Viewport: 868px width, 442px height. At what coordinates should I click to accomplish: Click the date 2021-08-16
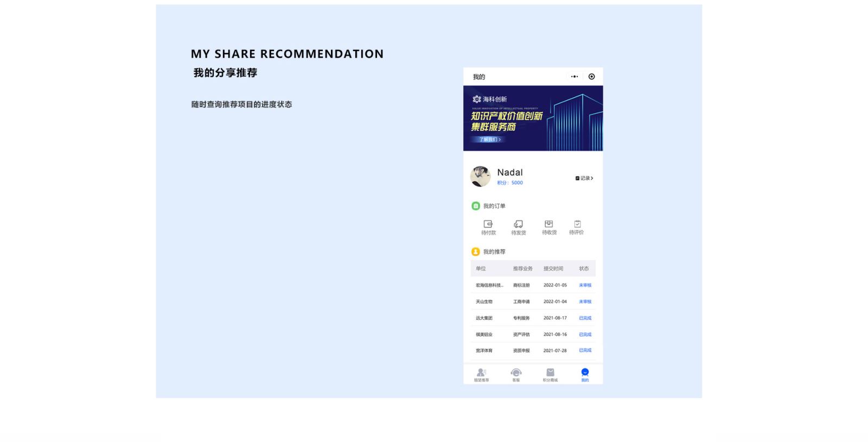(555, 334)
